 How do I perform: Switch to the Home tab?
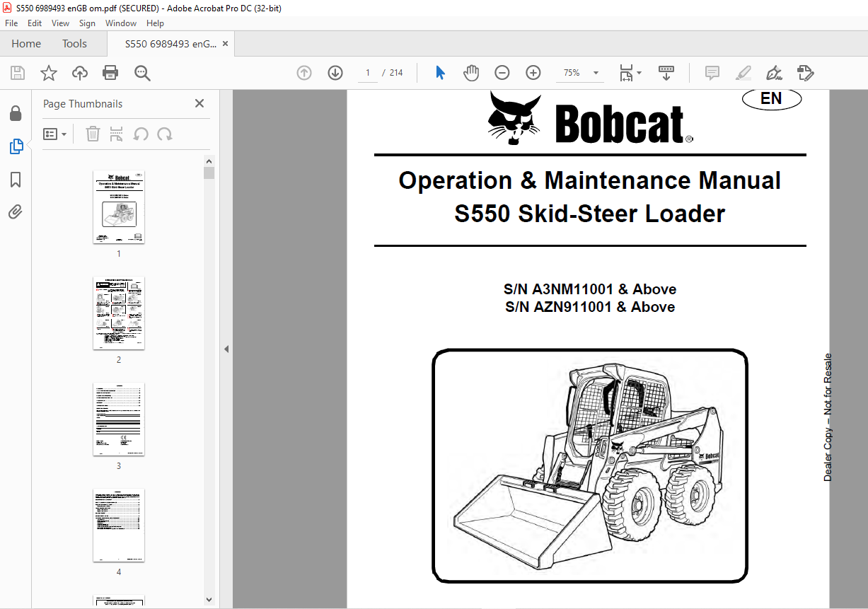26,44
